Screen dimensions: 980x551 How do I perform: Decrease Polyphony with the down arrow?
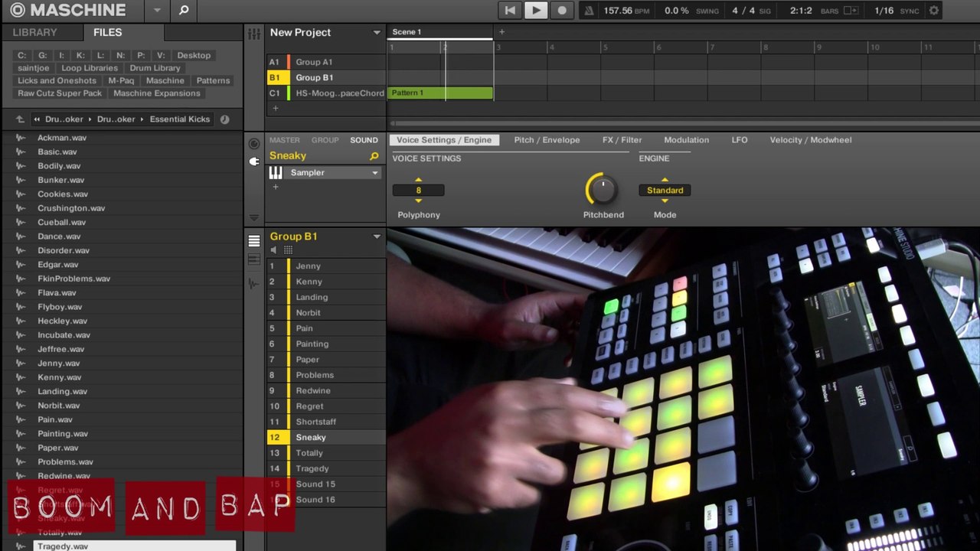418,201
